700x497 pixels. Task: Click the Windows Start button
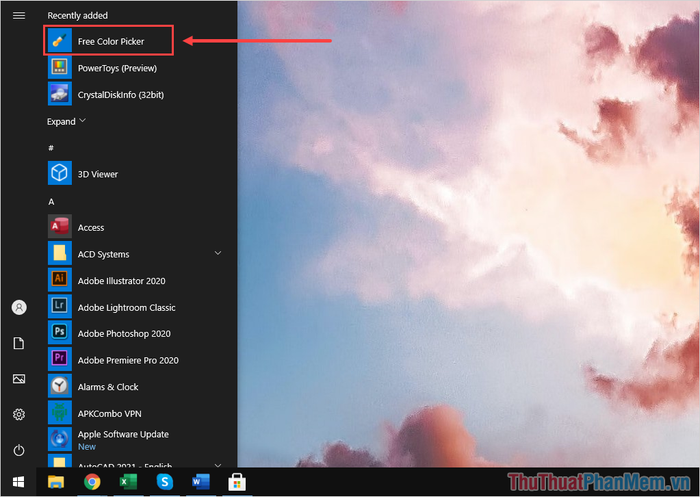[x=18, y=482]
